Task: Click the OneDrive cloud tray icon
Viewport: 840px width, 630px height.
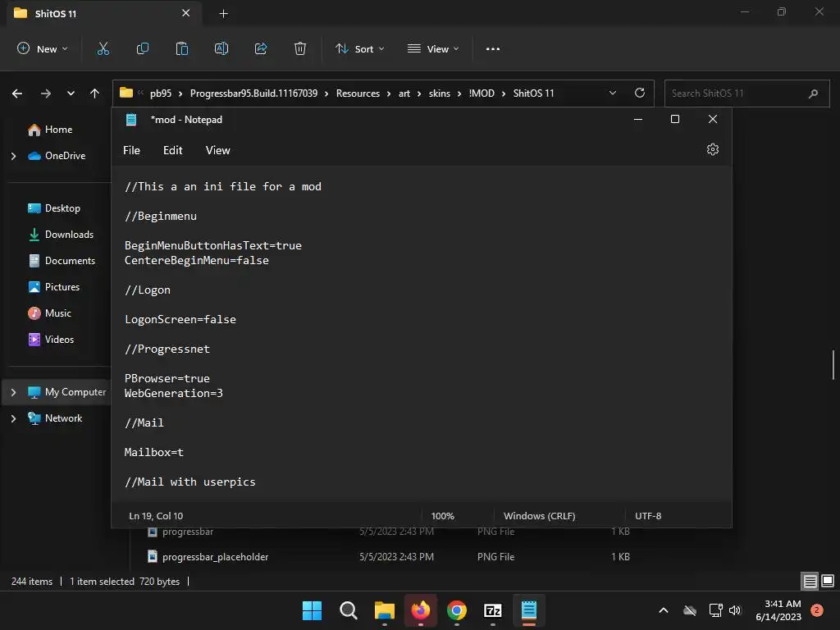Action: 690,610
